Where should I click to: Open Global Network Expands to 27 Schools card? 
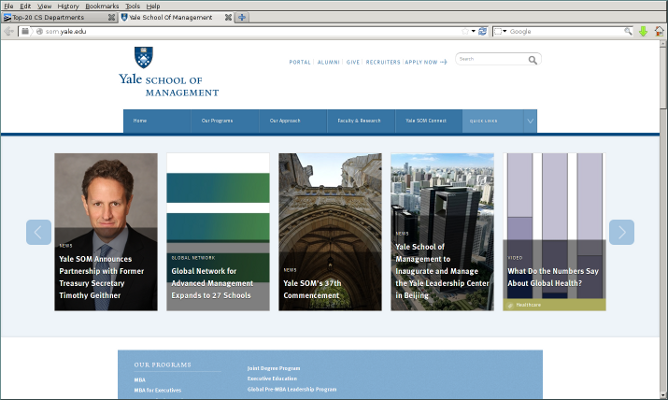(218, 232)
